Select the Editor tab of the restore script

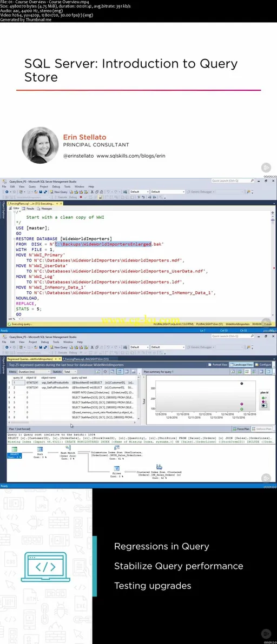pos(15,208)
